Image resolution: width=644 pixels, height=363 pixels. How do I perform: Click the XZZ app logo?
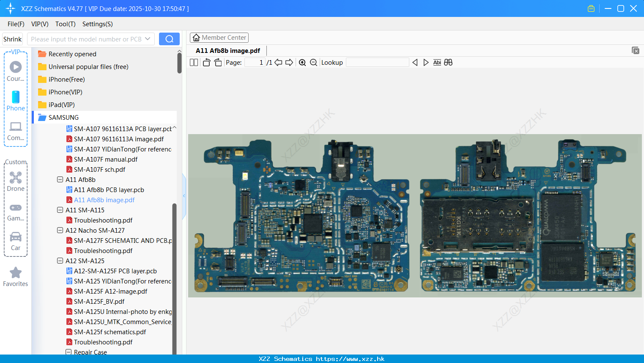(10, 8)
